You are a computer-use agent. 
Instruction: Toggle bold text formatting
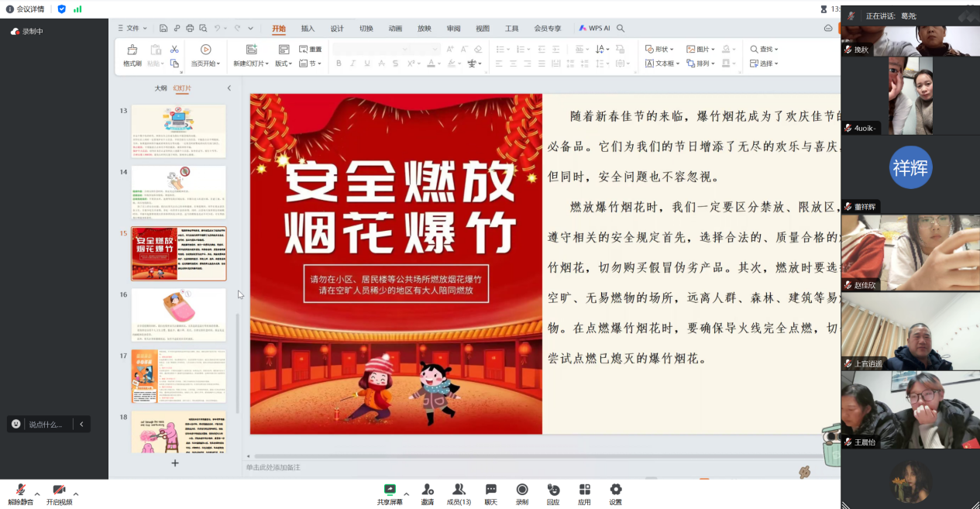pyautogui.click(x=339, y=64)
